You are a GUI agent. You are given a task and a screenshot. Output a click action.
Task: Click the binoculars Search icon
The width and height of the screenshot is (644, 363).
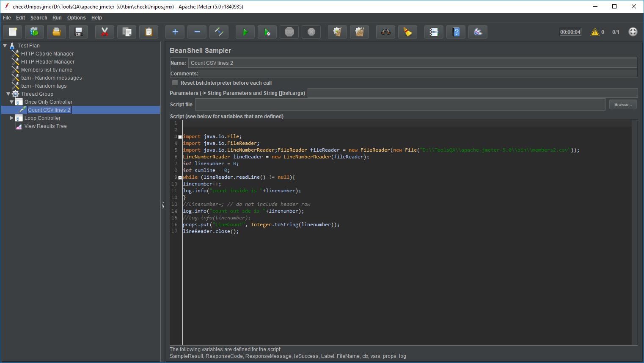(x=385, y=32)
